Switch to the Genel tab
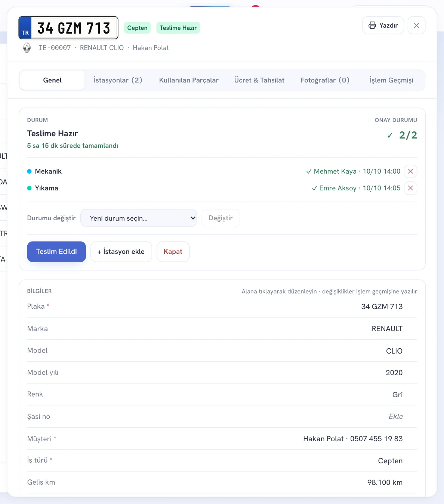 tap(52, 80)
